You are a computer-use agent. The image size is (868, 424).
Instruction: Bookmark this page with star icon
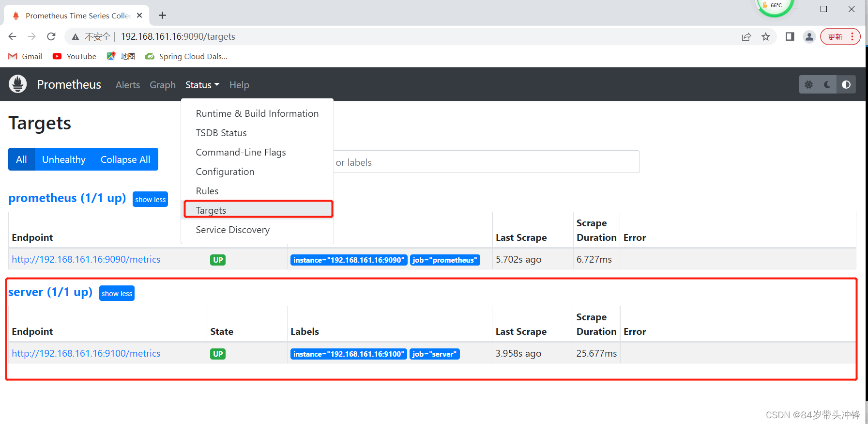(x=766, y=37)
